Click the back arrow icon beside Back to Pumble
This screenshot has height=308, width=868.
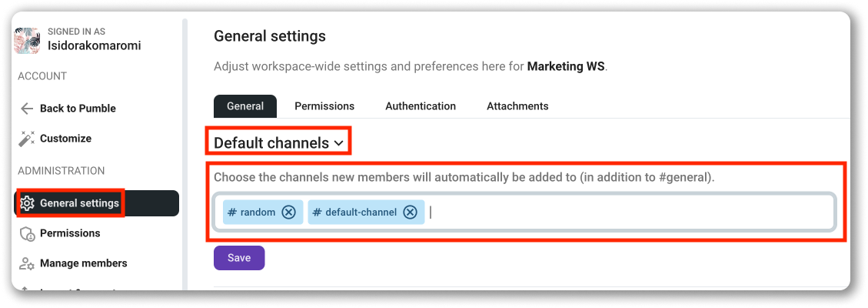click(x=28, y=109)
